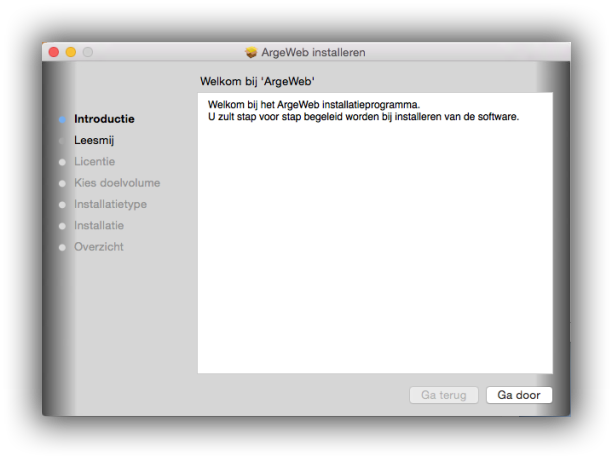Select the Leesmij step

pyautogui.click(x=94, y=140)
